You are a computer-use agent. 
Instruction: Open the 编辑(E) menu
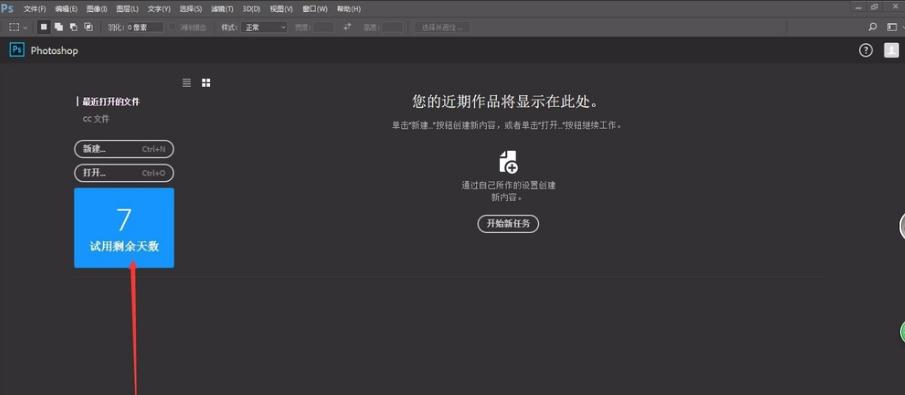[66, 9]
